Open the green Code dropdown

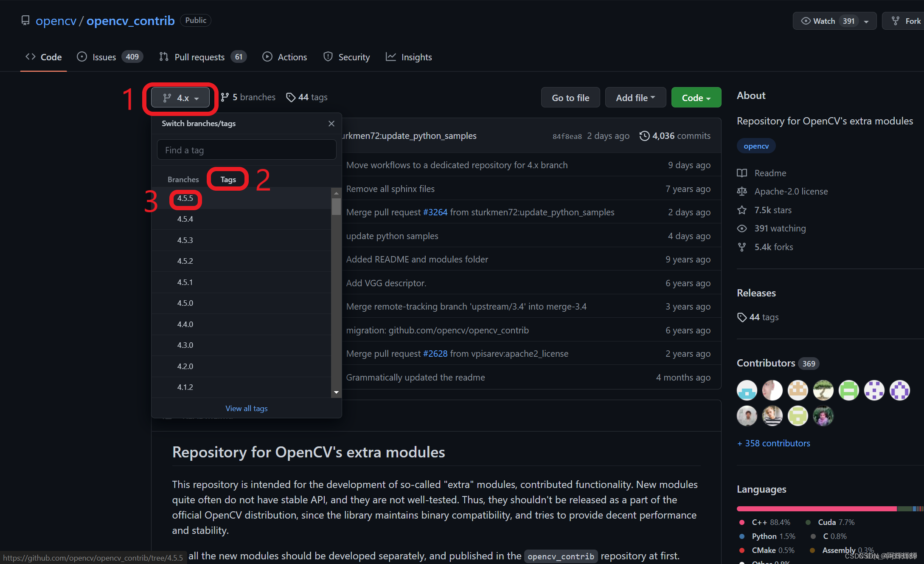coord(696,98)
